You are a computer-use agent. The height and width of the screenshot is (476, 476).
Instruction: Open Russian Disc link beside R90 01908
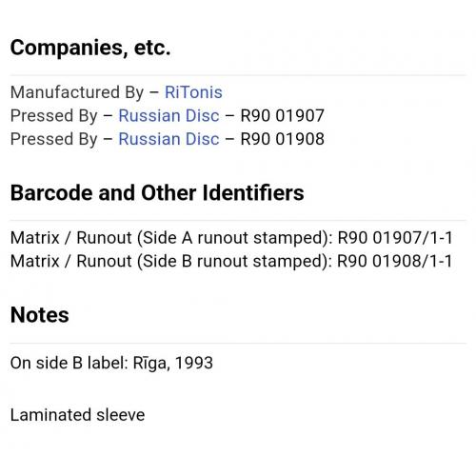pyautogui.click(x=169, y=139)
